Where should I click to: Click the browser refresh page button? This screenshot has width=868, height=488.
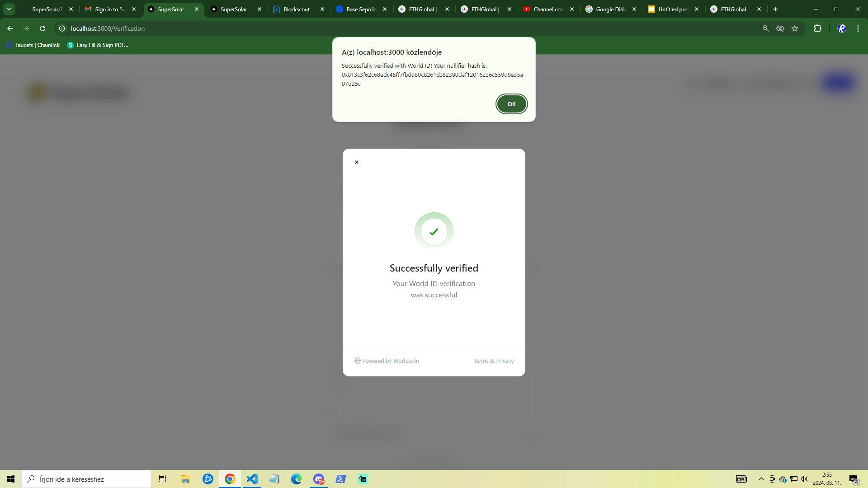(43, 28)
